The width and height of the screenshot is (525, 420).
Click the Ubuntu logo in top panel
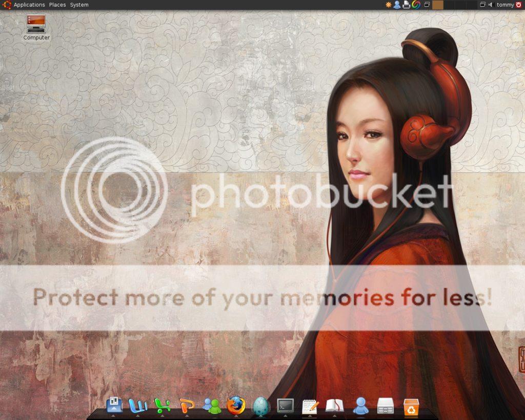tap(7, 5)
